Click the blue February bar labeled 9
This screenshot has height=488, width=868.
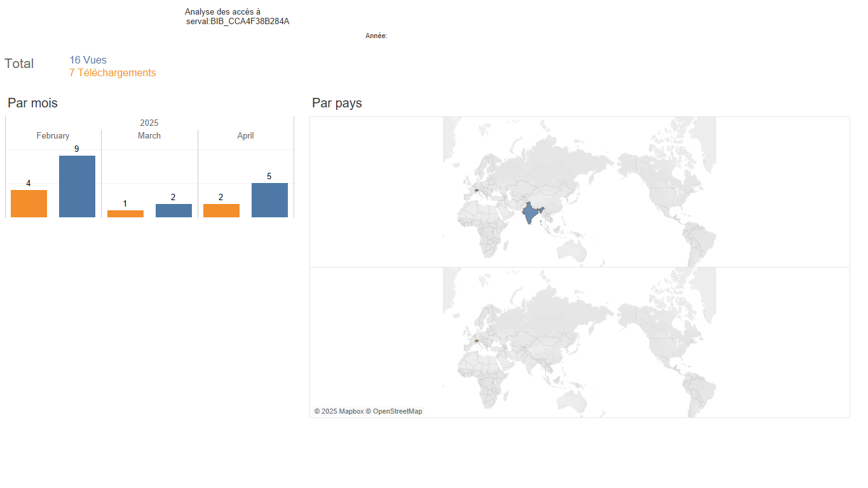[77, 186]
